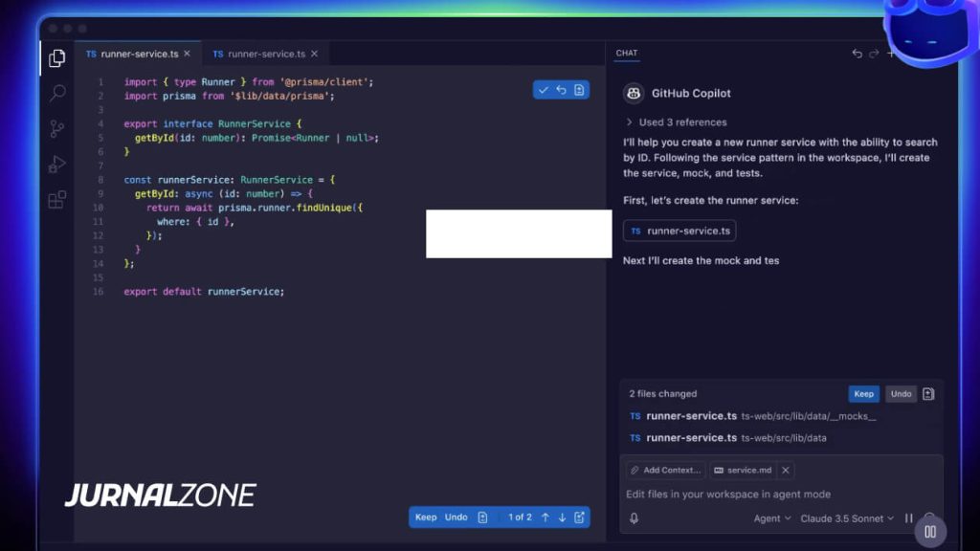Viewport: 980px width, 551px height.
Task: Open Source Control in the activity bar
Action: pyautogui.click(x=56, y=128)
